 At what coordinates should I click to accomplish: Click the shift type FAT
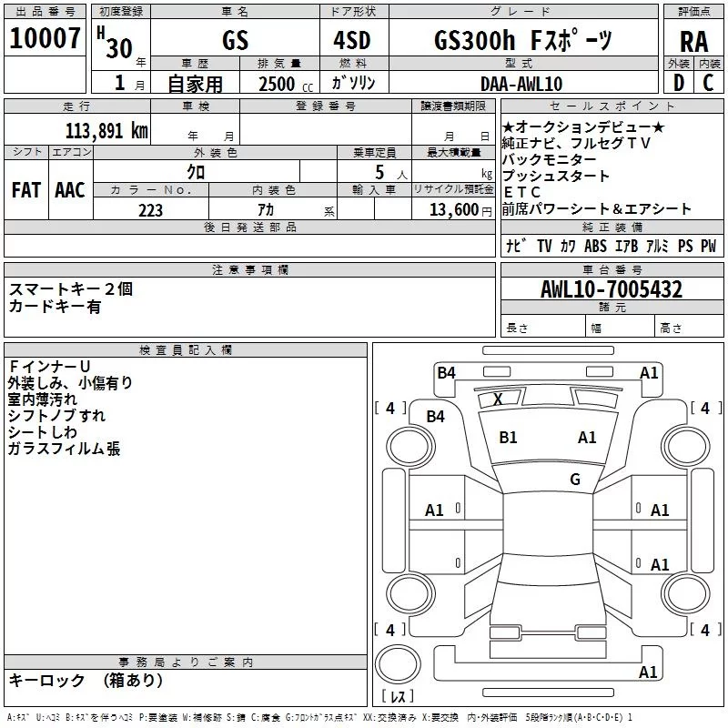[26, 190]
